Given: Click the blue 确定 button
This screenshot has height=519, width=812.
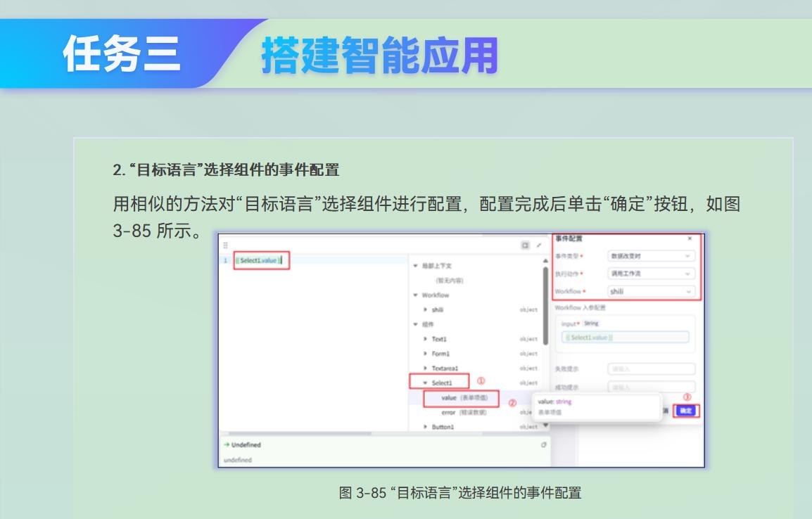Looking at the screenshot, I should click(x=685, y=411).
